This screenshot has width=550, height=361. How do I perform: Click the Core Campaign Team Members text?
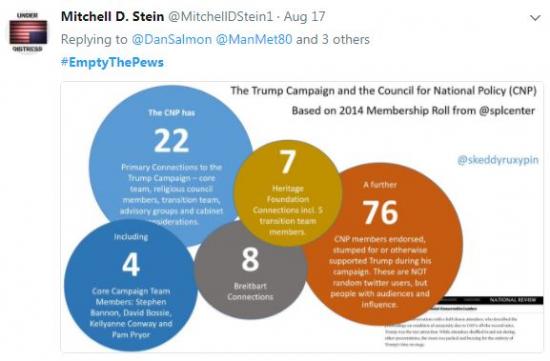click(x=131, y=313)
